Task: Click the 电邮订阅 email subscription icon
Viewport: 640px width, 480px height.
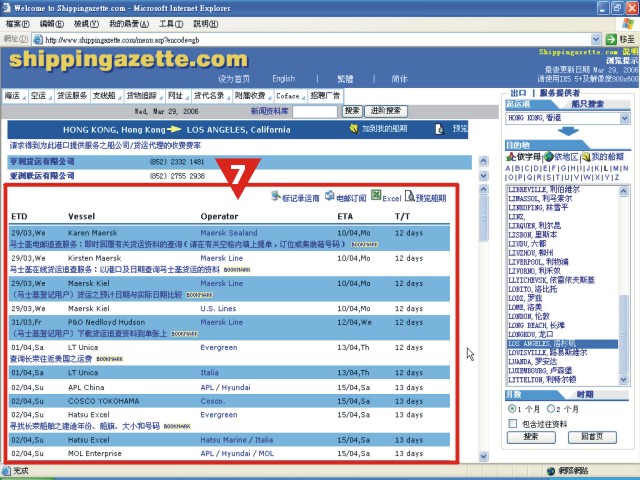Action: pyautogui.click(x=330, y=196)
